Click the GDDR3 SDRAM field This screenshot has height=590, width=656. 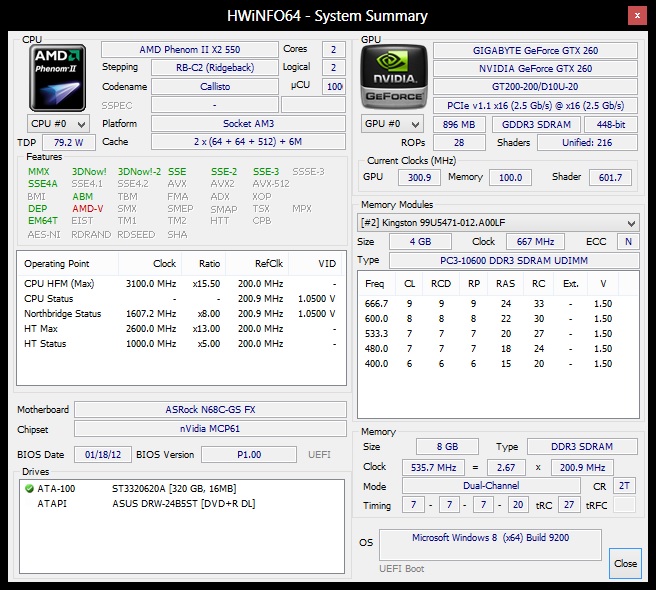[536, 124]
